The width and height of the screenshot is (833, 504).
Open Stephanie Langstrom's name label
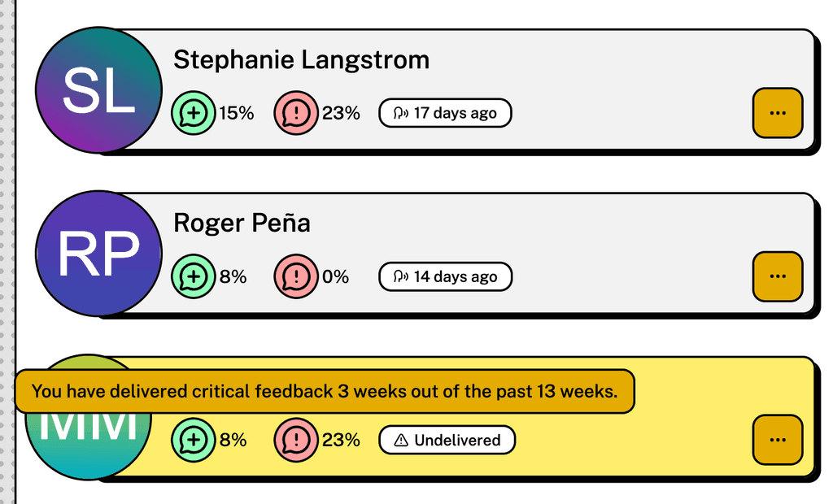click(x=301, y=59)
